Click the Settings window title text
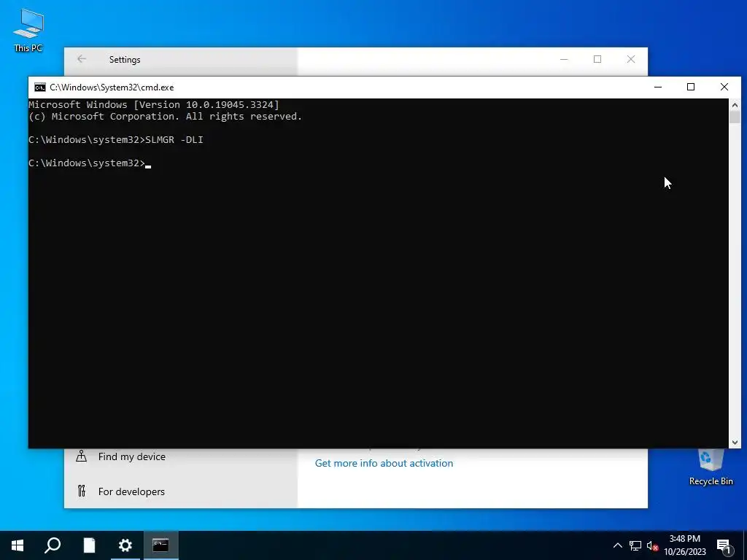 pyautogui.click(x=125, y=60)
